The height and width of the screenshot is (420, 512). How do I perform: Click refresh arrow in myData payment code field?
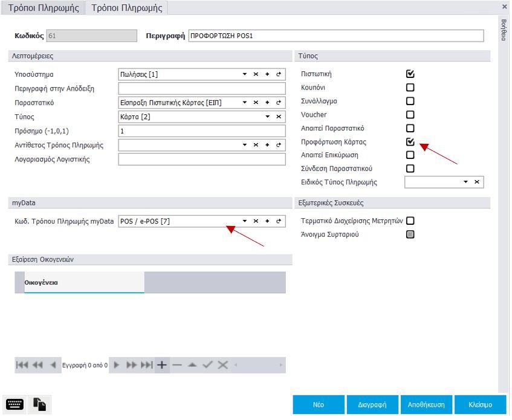(x=279, y=221)
